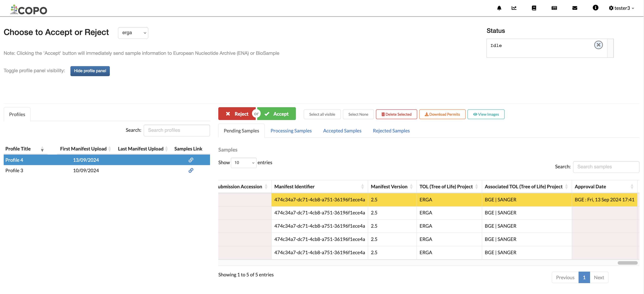The width and height of the screenshot is (644, 294).
Task: Open the Profile 3 samples link icon
Action: (x=191, y=170)
